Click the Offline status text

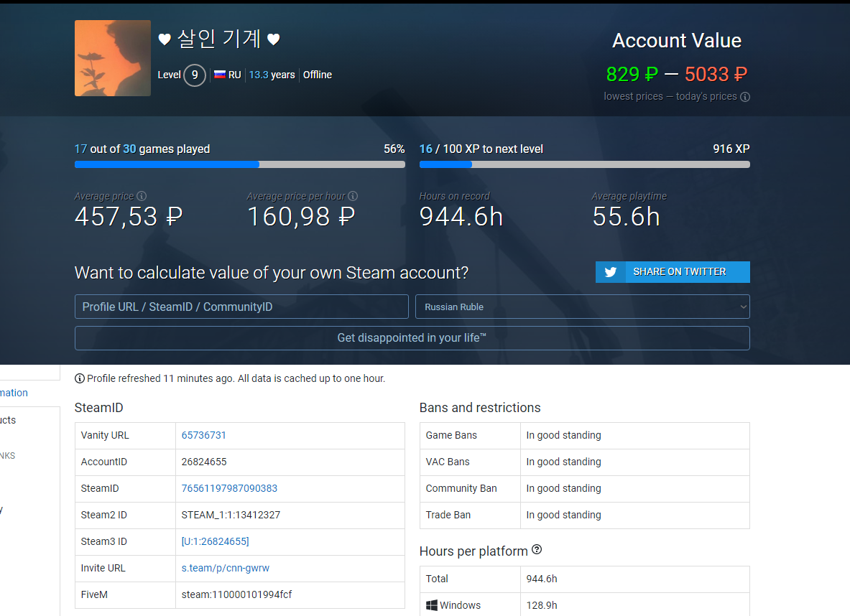pos(317,75)
